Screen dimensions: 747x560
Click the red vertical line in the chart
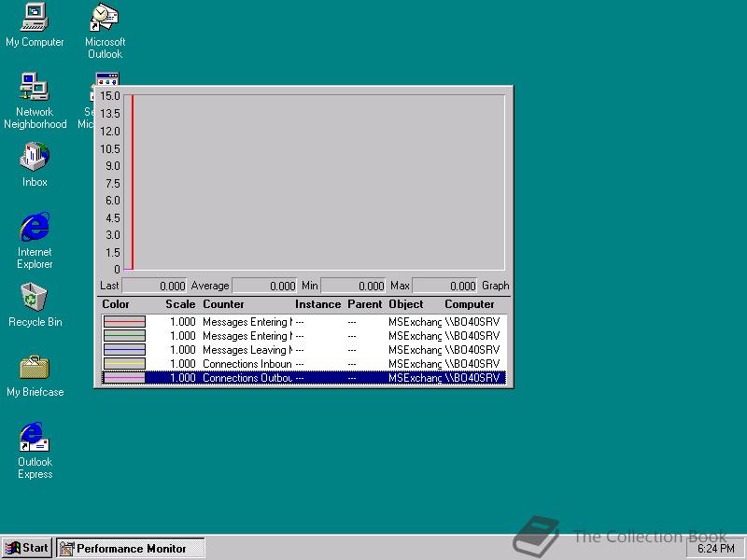point(133,182)
